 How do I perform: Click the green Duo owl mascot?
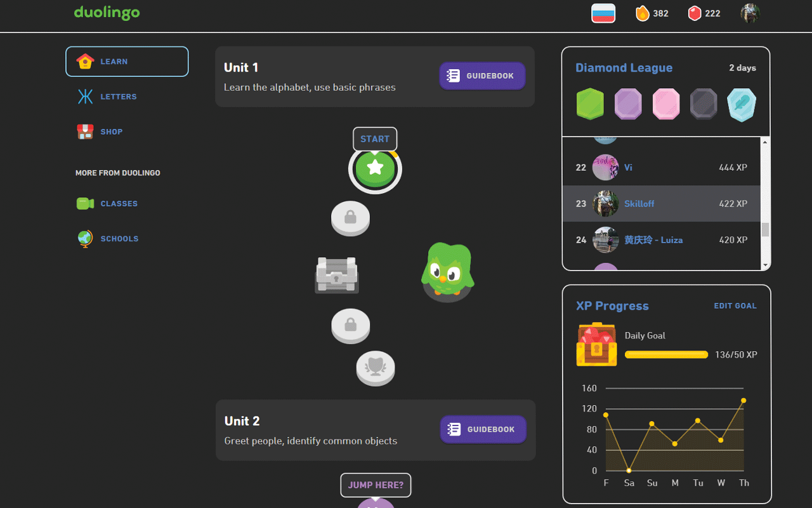coord(448,271)
